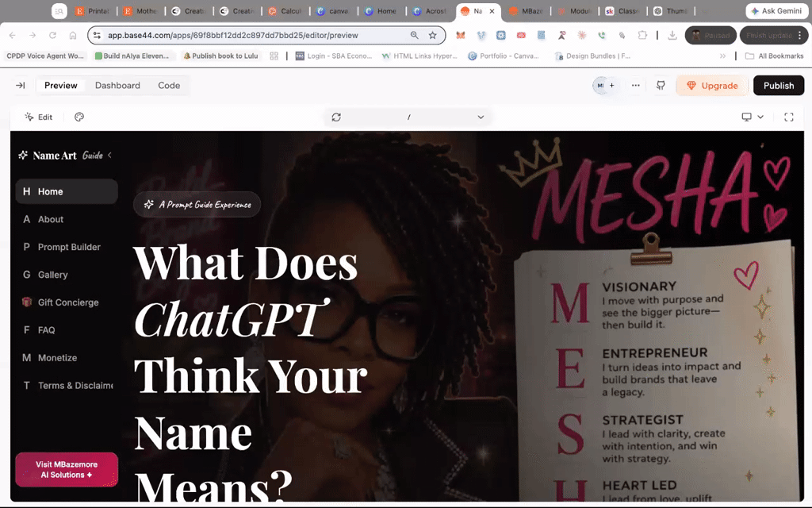Open the three-dot more options menu
Screen dimensions: 812x508
tap(635, 86)
